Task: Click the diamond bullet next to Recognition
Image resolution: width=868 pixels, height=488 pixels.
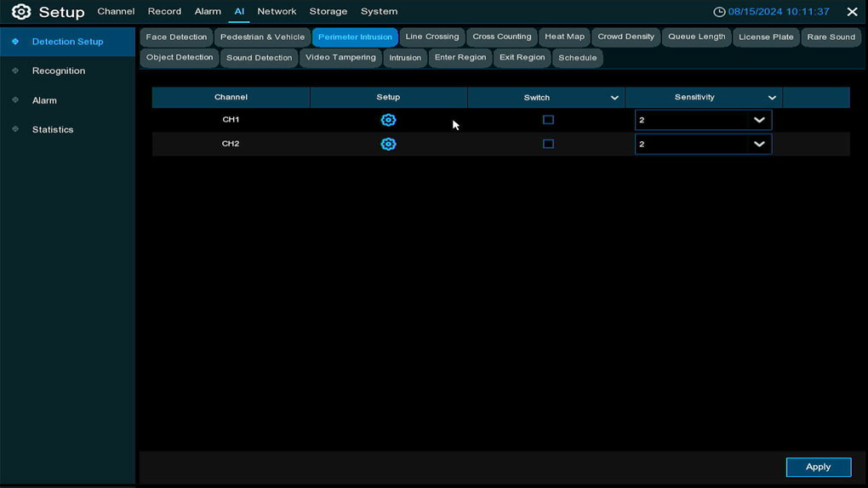Action: tap(15, 71)
